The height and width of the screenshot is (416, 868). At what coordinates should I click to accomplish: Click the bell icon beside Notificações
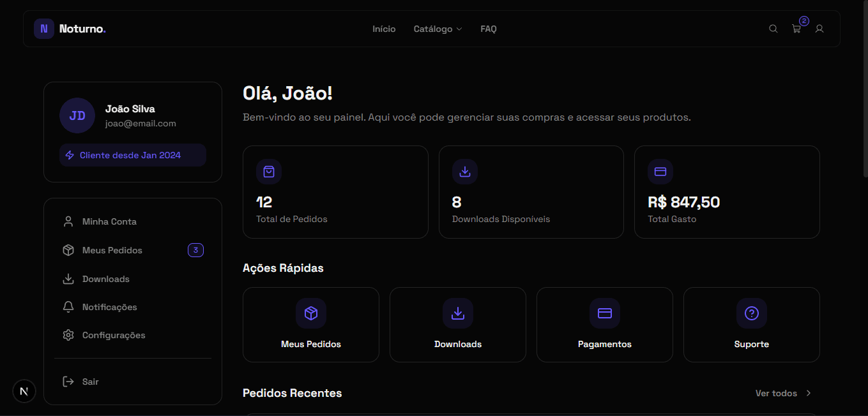pyautogui.click(x=68, y=307)
